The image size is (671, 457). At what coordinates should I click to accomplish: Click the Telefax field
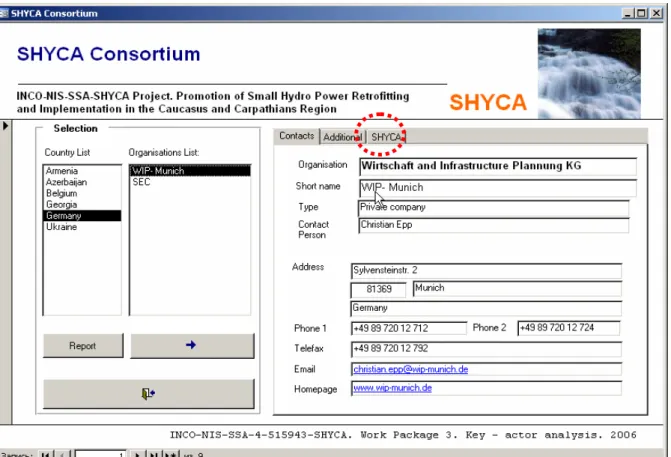(x=486, y=349)
